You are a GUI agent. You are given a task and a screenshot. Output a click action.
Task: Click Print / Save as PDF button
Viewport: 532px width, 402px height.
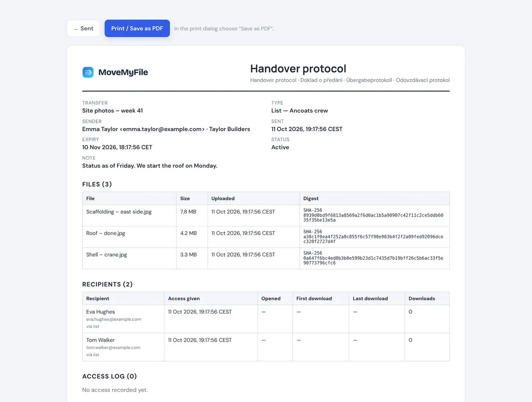click(137, 28)
